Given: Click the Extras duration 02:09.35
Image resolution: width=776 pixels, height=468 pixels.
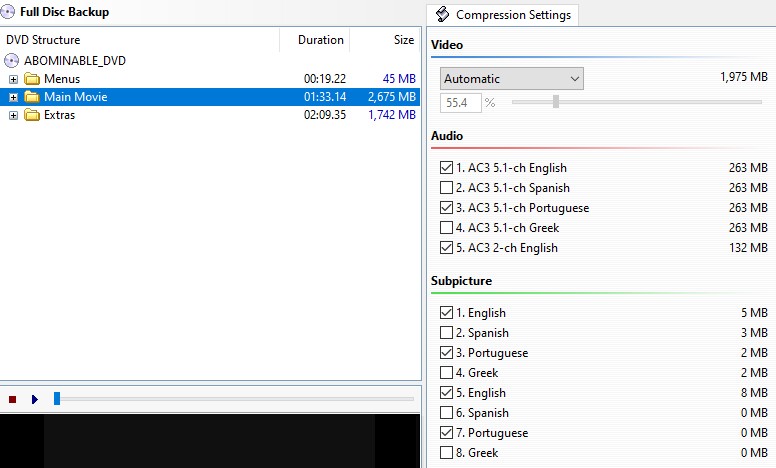Looking at the screenshot, I should click(325, 115).
